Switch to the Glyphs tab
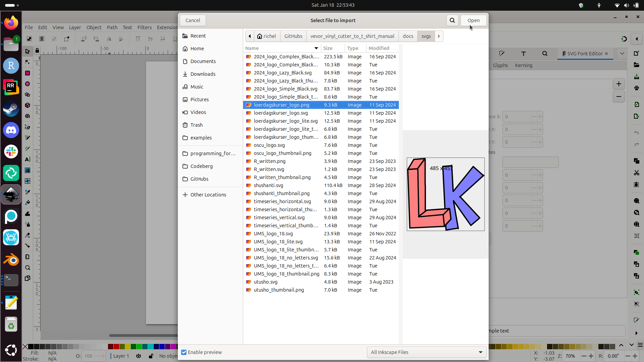Image resolution: width=644 pixels, height=362 pixels. 500,65
